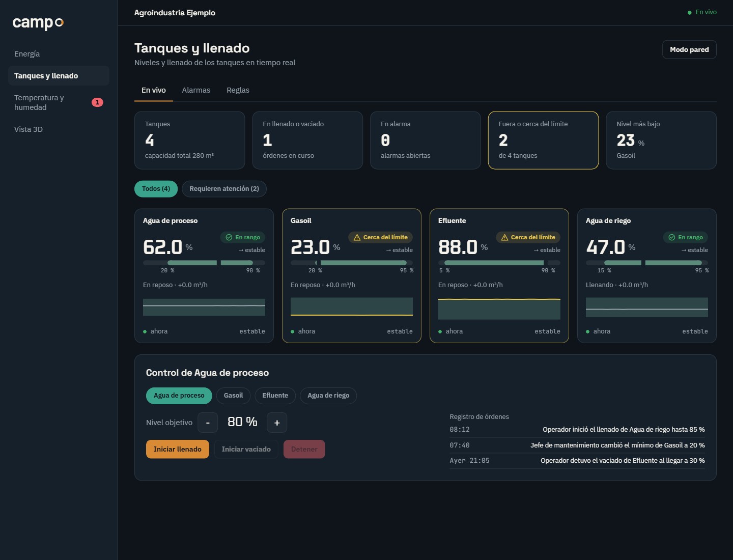733x560 pixels.
Task: Click Iniciar llenado button
Action: click(x=178, y=449)
